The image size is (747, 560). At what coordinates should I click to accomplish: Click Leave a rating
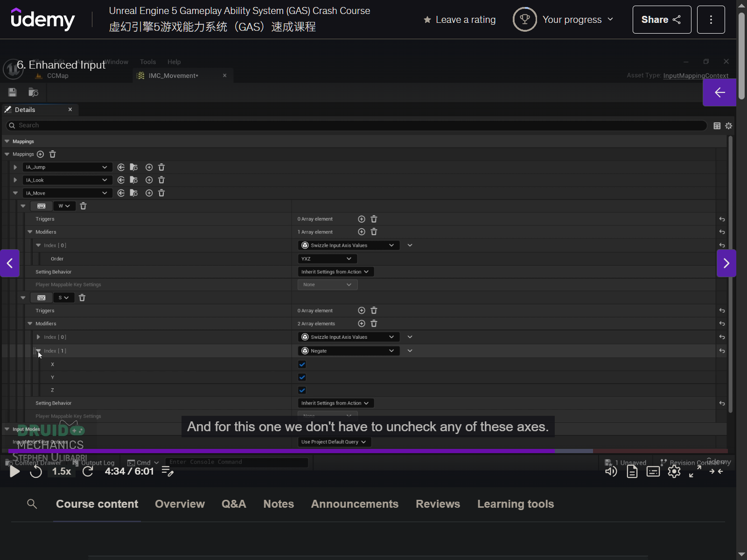click(x=460, y=20)
